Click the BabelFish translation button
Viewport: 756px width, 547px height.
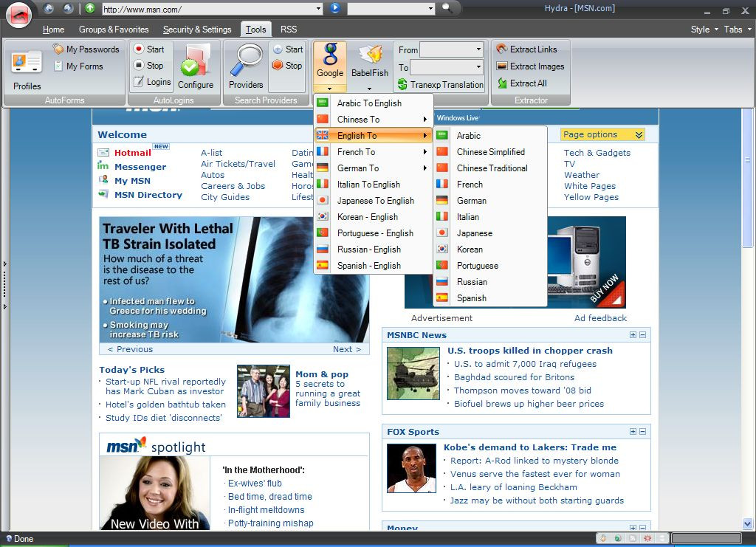click(370, 61)
